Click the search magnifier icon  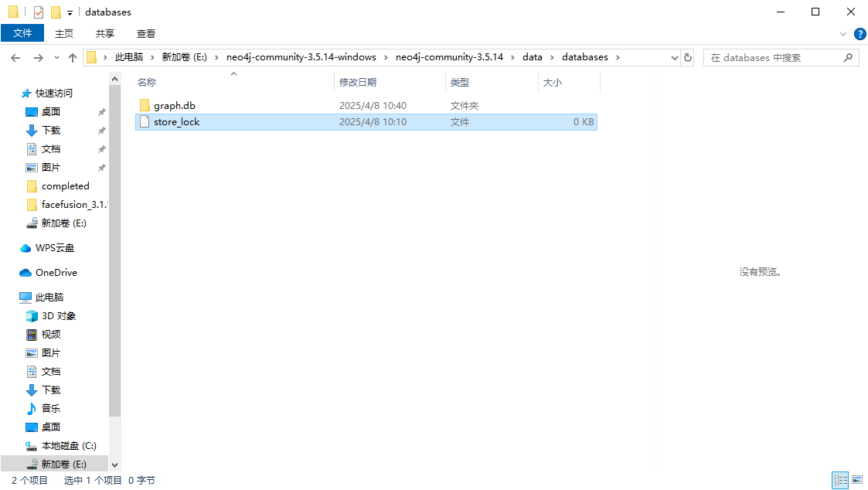848,58
